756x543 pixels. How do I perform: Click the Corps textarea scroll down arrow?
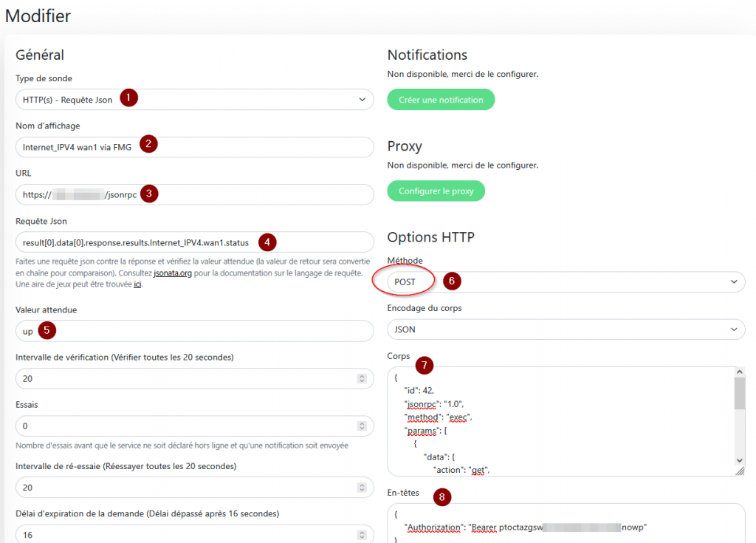tap(740, 460)
